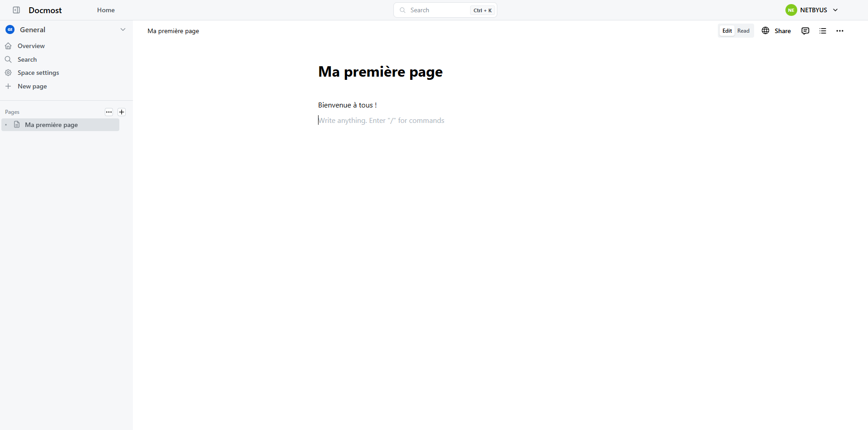Switch the page to Edit mode

(727, 31)
